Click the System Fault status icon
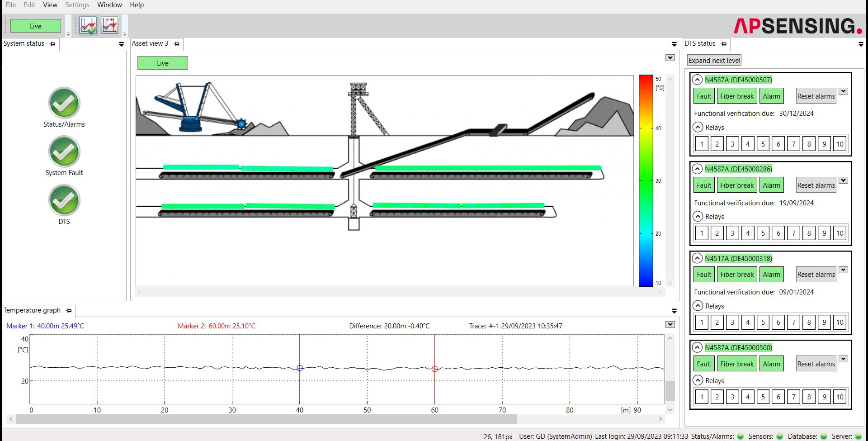868x441 pixels. click(64, 152)
